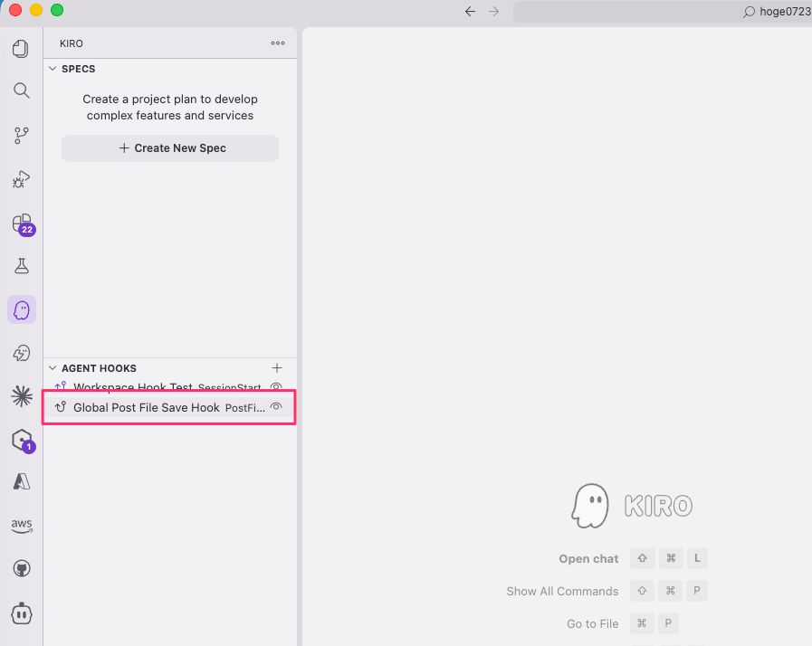This screenshot has width=812, height=646.
Task: Click the hoge0723 command center search box
Action: (663, 12)
